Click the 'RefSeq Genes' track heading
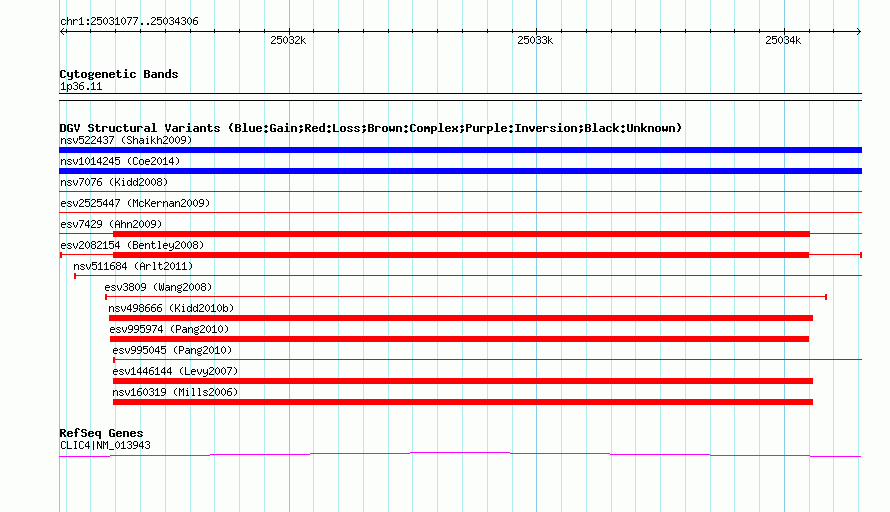 tap(101, 433)
